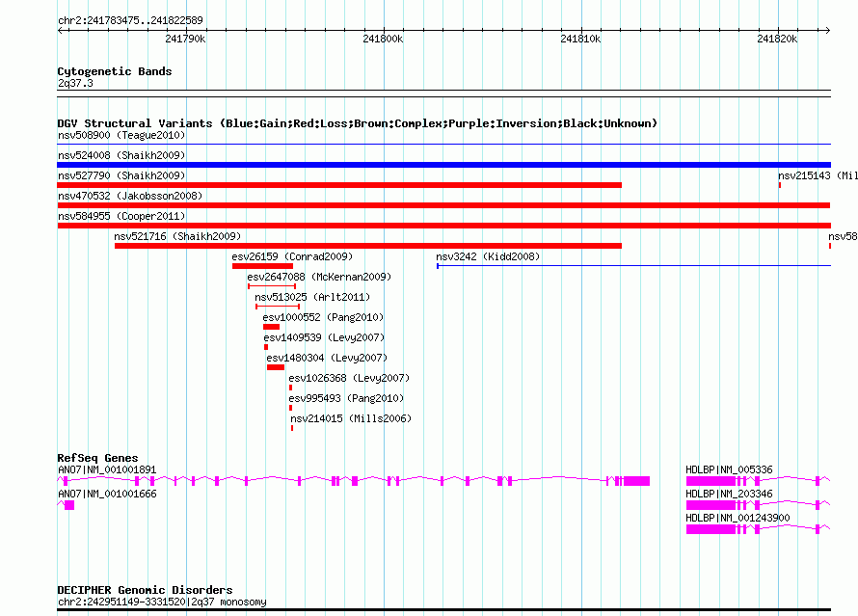Image resolution: width=858 pixels, height=616 pixels.
Task: Open the nsv470532 (Jakobsson2008) variant label
Action: pyautogui.click(x=130, y=196)
